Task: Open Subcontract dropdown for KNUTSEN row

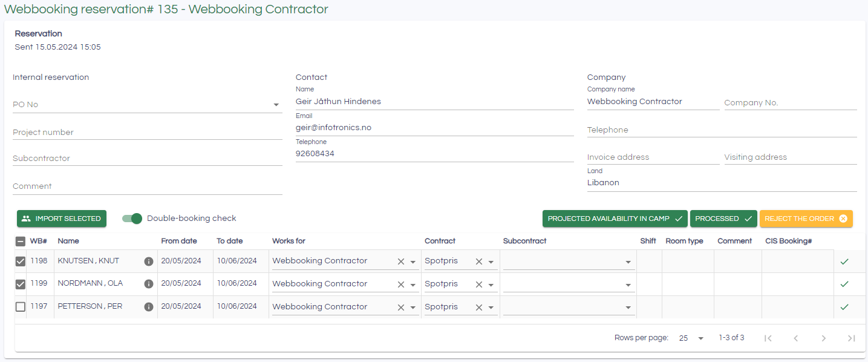Action: pos(628,262)
